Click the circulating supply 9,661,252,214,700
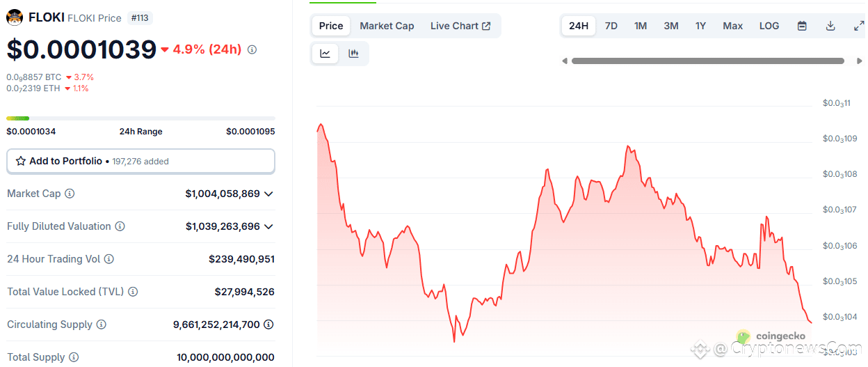868x367 pixels. point(216,325)
